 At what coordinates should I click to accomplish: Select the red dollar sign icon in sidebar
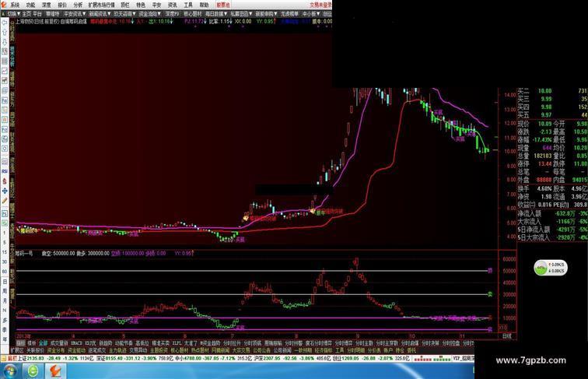[5, 181]
